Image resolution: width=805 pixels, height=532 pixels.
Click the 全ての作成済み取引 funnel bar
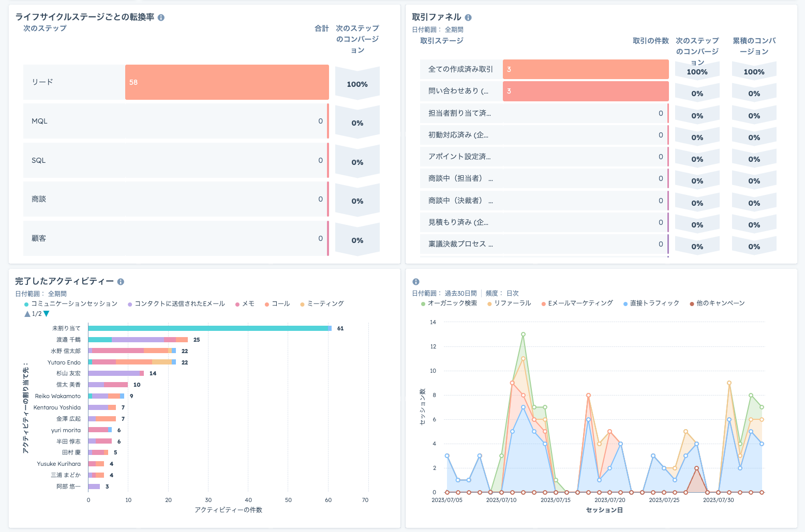(x=586, y=69)
